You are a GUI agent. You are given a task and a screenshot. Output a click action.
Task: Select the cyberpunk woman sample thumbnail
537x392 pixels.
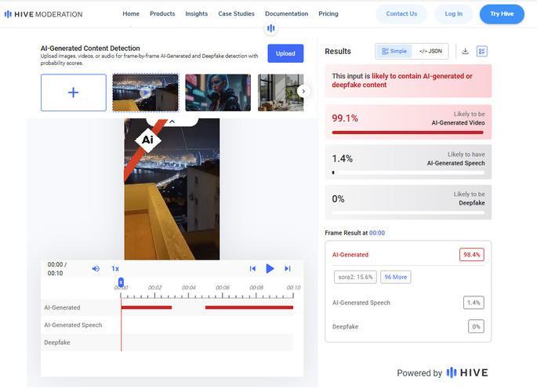pos(218,93)
